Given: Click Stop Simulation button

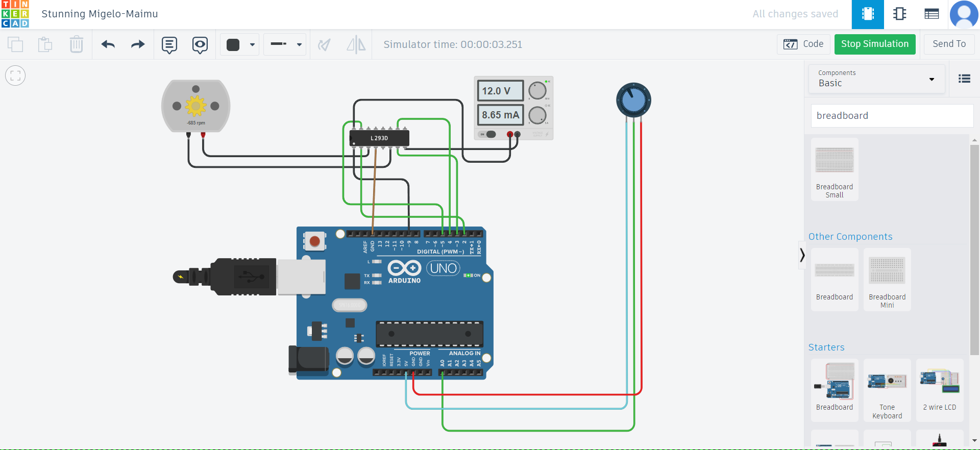Looking at the screenshot, I should pyautogui.click(x=875, y=44).
